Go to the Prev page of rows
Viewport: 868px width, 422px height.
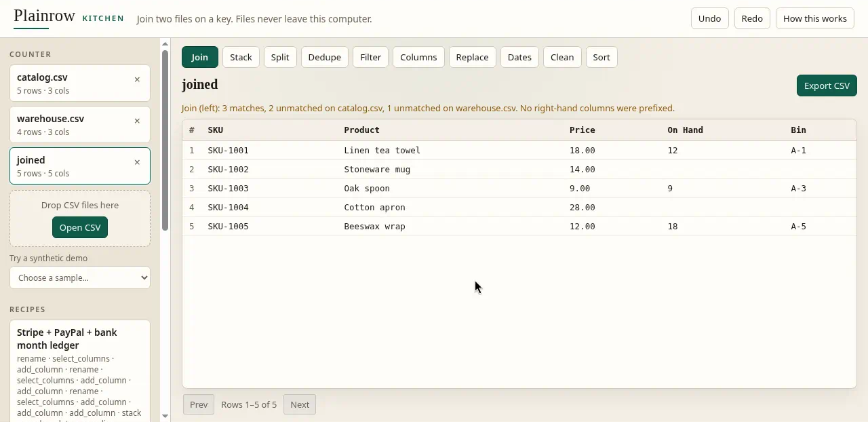pyautogui.click(x=199, y=404)
